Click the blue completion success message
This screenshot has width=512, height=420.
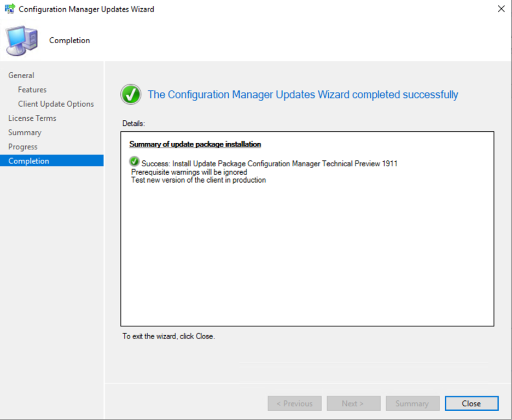(x=305, y=94)
